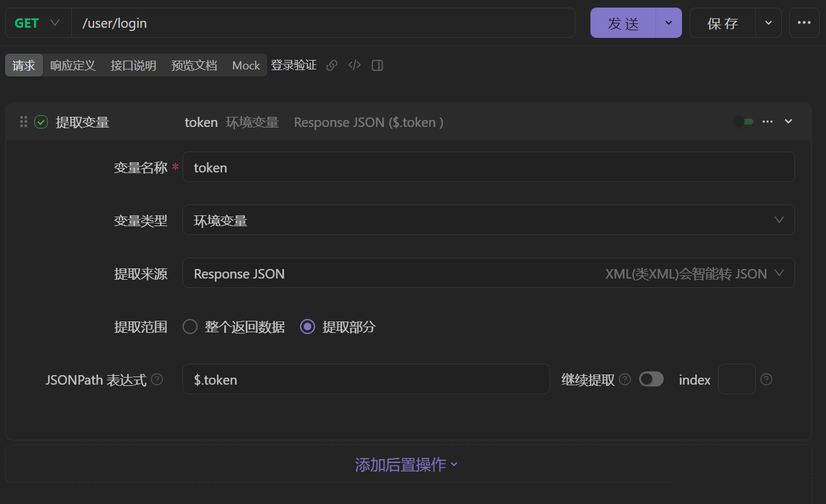Select the 提取部分 radio option
826x504 pixels.
308,327
